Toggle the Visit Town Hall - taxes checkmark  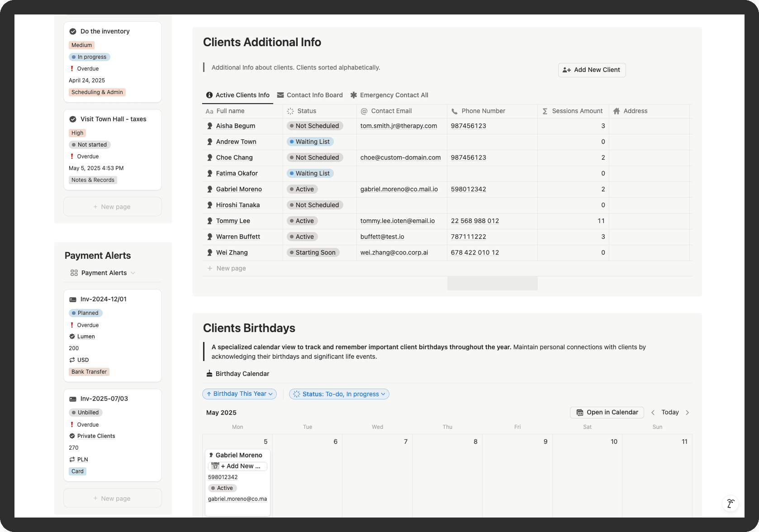tap(73, 119)
